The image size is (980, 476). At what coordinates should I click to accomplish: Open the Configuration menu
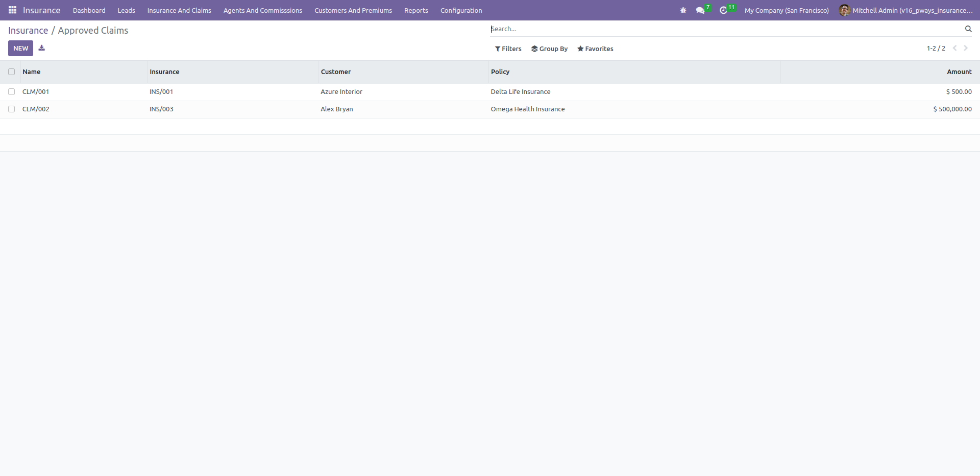coord(461,10)
